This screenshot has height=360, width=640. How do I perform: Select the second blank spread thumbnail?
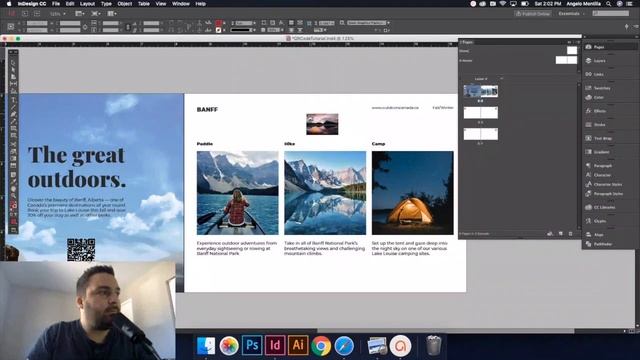[x=480, y=112]
